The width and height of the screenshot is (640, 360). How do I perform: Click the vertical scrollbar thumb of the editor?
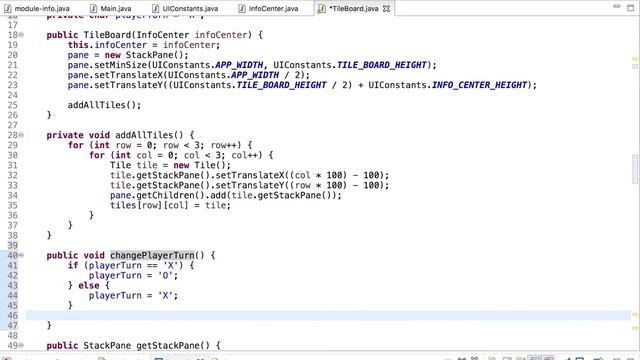click(635, 169)
